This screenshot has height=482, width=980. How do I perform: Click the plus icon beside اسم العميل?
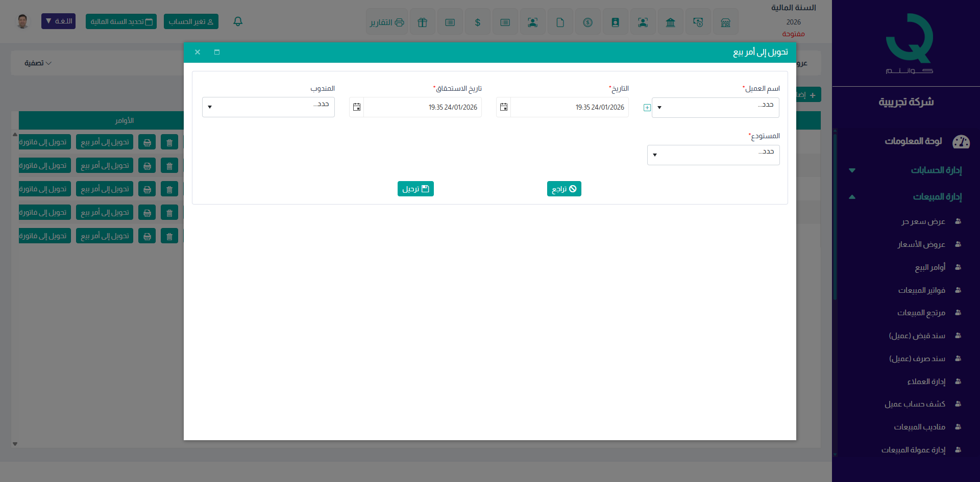(647, 108)
